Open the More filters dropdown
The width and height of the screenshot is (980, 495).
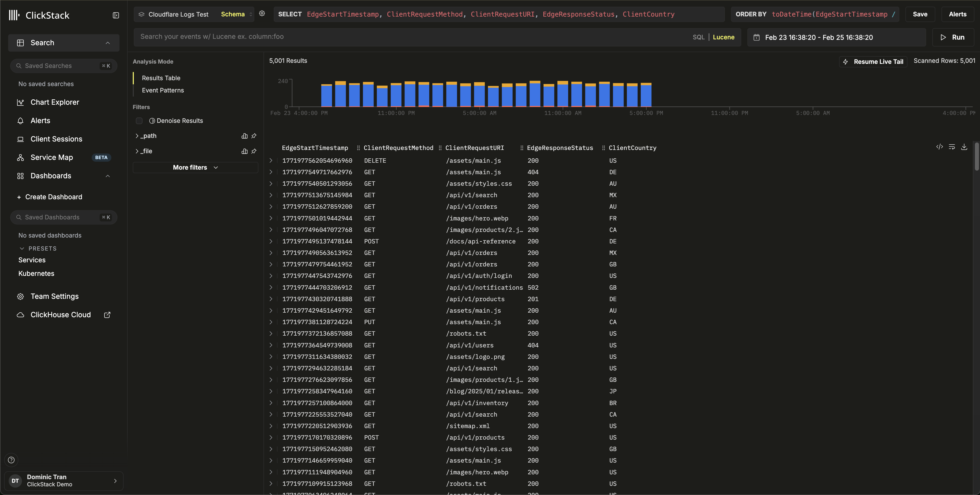click(x=195, y=167)
